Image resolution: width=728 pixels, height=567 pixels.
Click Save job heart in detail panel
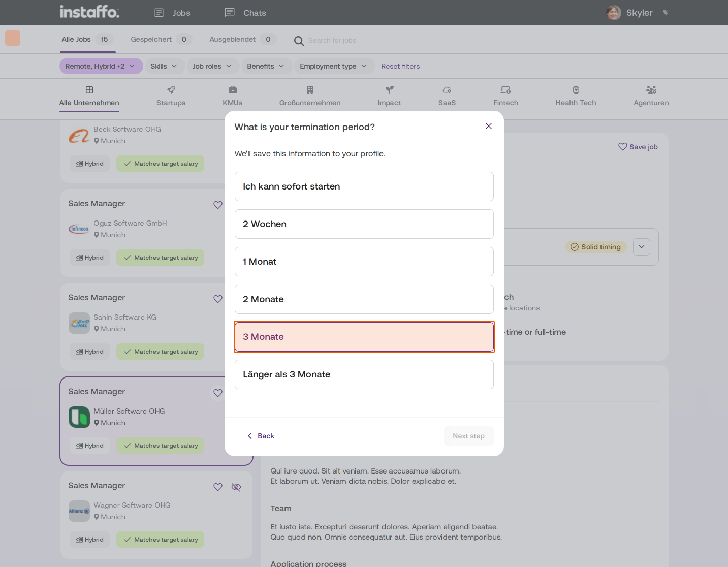coord(623,147)
